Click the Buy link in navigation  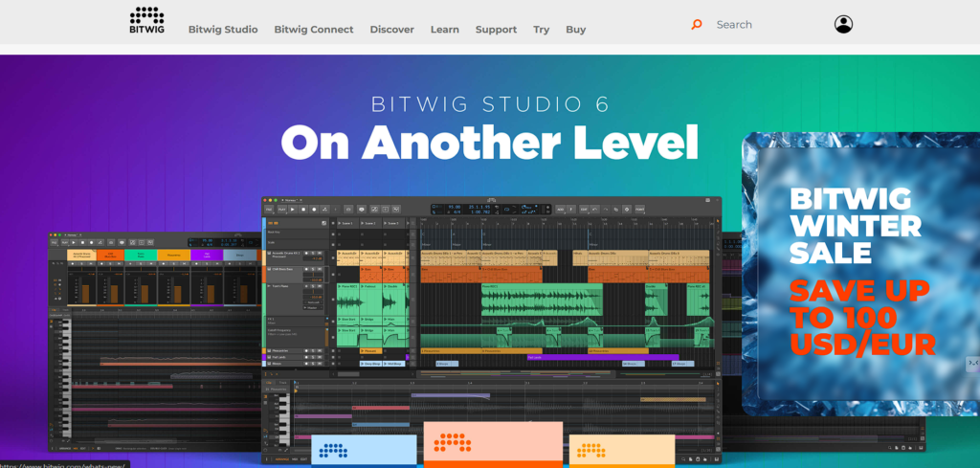click(575, 30)
